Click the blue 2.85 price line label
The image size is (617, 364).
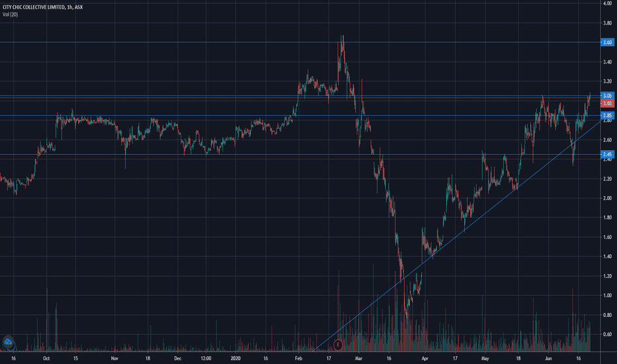(x=607, y=115)
